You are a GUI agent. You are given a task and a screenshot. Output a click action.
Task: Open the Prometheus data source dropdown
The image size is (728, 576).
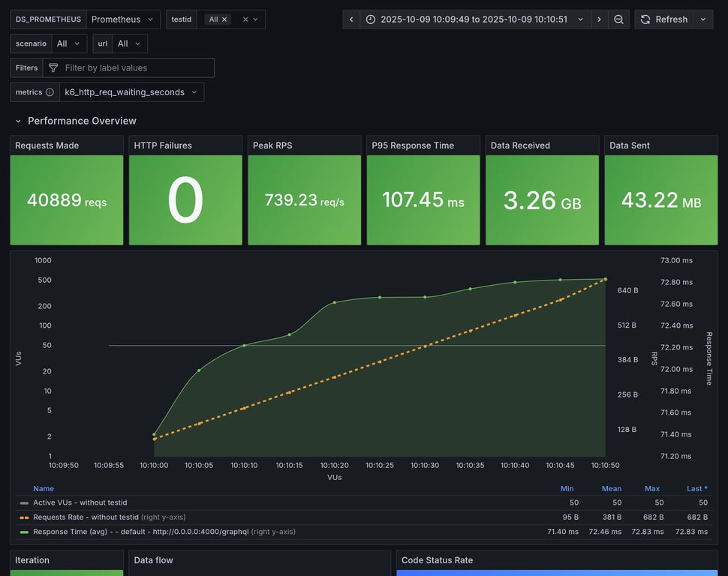click(123, 19)
